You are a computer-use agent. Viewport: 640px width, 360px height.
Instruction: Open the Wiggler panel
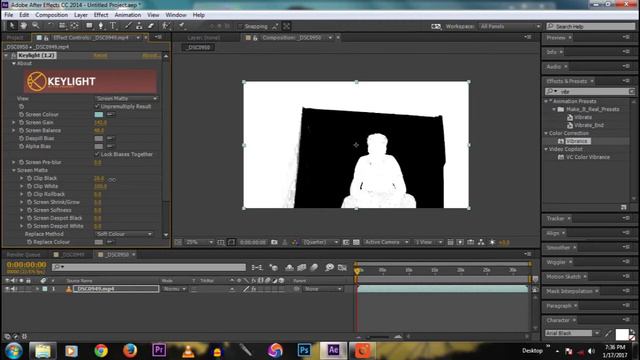point(556,262)
